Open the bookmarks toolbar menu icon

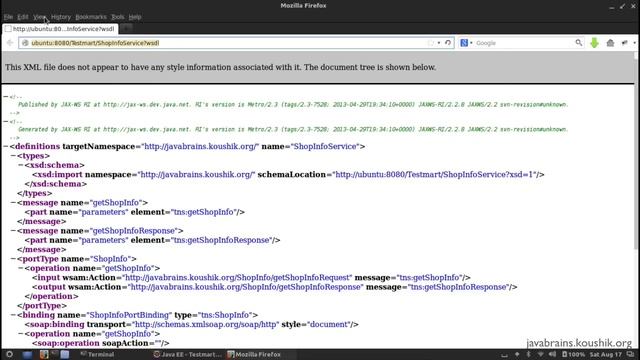tap(624, 43)
